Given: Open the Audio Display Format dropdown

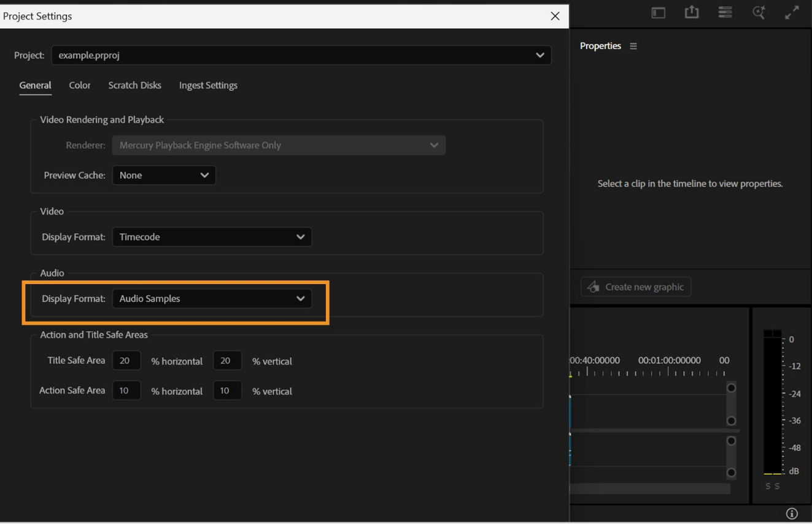Looking at the screenshot, I should (212, 299).
